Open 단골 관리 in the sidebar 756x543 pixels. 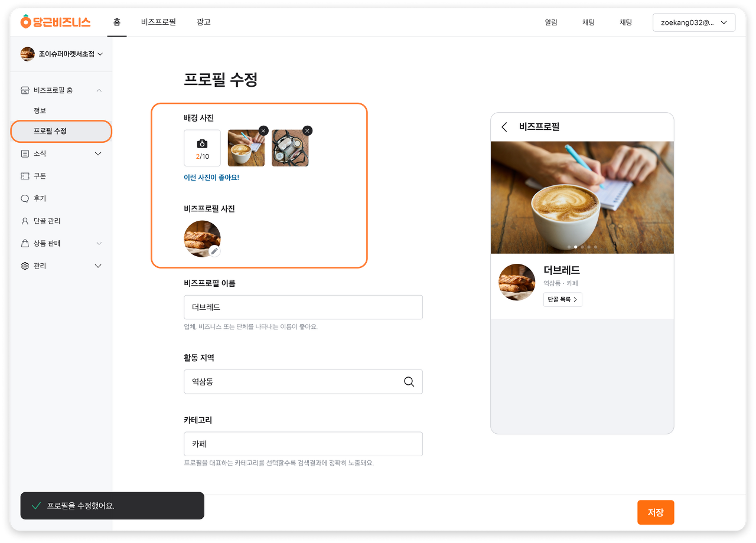tap(47, 221)
